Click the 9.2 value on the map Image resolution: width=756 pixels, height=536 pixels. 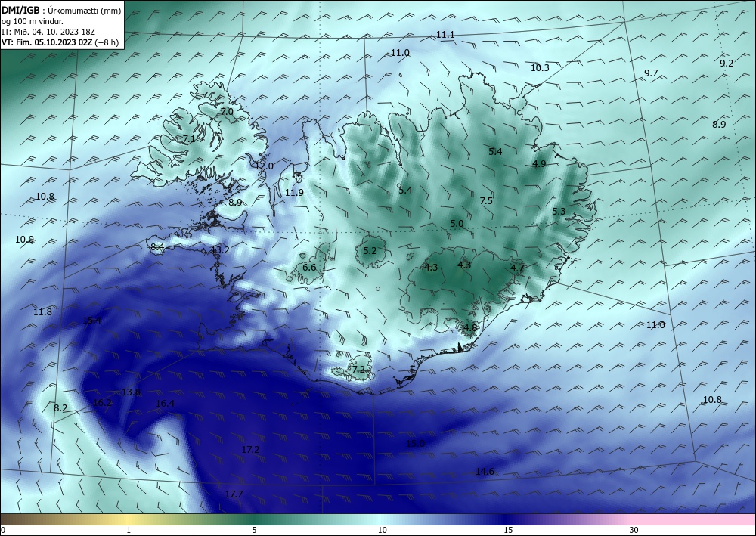pyautogui.click(x=727, y=64)
